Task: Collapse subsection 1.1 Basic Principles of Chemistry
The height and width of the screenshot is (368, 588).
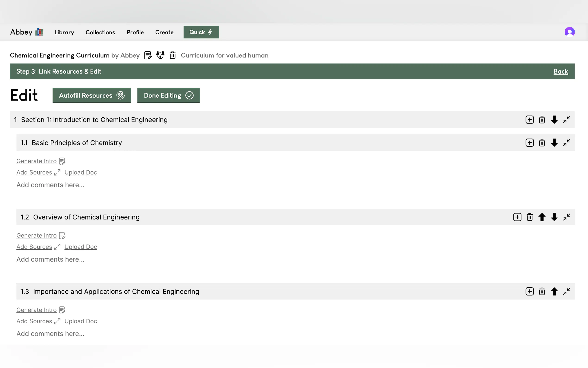Action: click(566, 143)
